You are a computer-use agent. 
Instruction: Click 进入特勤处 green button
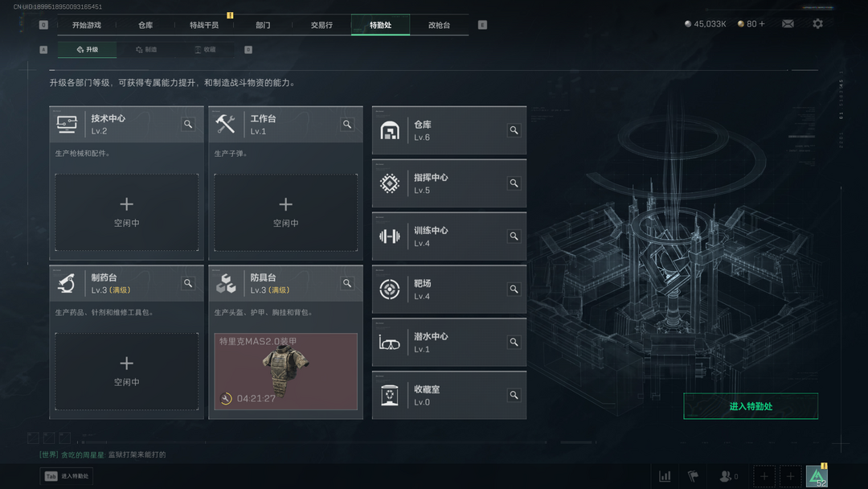(x=751, y=406)
